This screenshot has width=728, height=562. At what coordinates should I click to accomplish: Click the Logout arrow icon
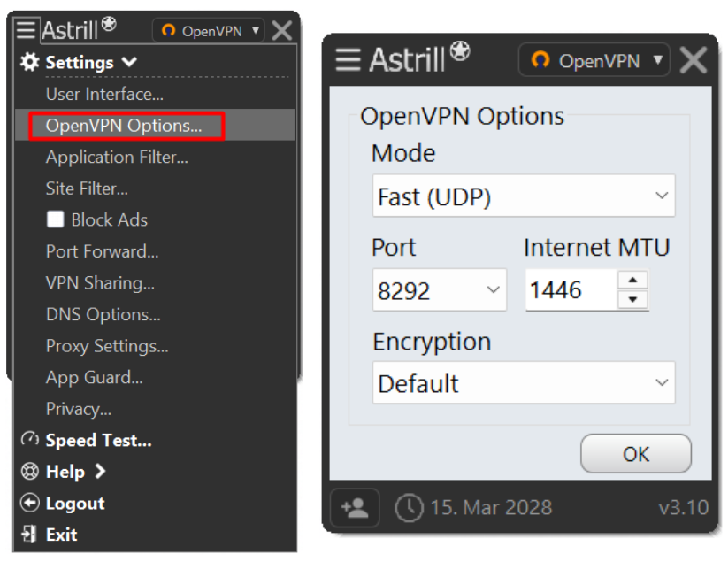point(30,503)
